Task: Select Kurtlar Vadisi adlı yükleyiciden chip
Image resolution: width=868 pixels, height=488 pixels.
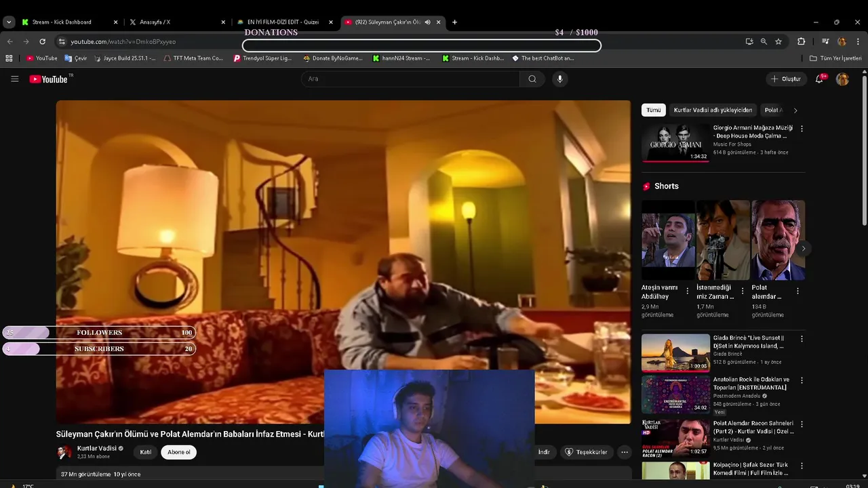Action: coord(713,110)
